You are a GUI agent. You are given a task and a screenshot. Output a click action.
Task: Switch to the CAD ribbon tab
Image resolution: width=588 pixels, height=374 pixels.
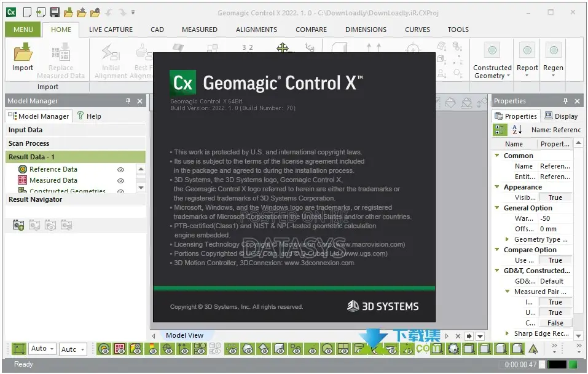[157, 30]
